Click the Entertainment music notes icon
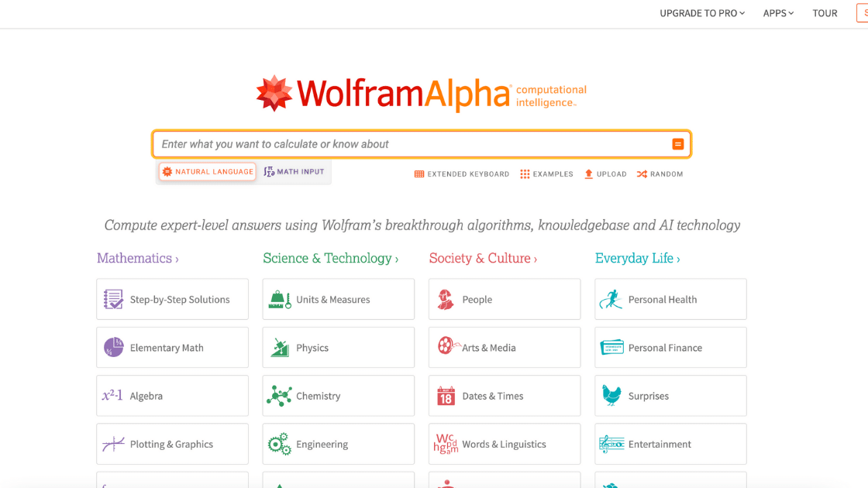This screenshot has height=488, width=868. [x=611, y=444]
